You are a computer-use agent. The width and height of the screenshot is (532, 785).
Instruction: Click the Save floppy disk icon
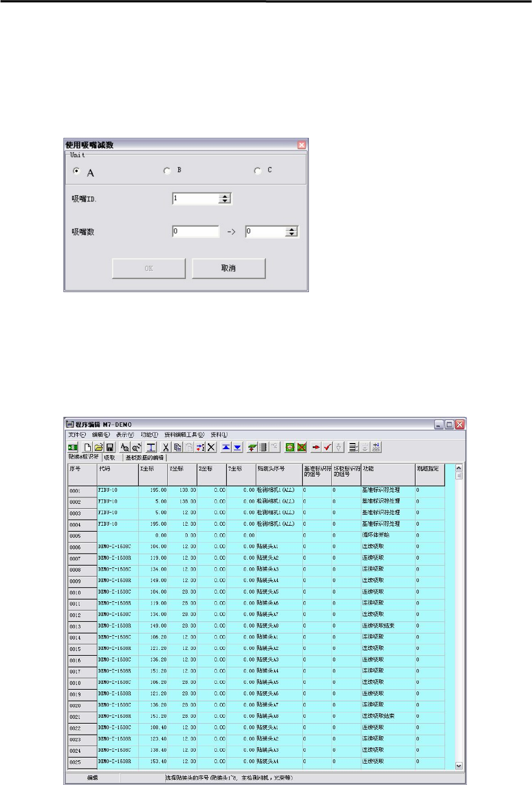pyautogui.click(x=109, y=447)
